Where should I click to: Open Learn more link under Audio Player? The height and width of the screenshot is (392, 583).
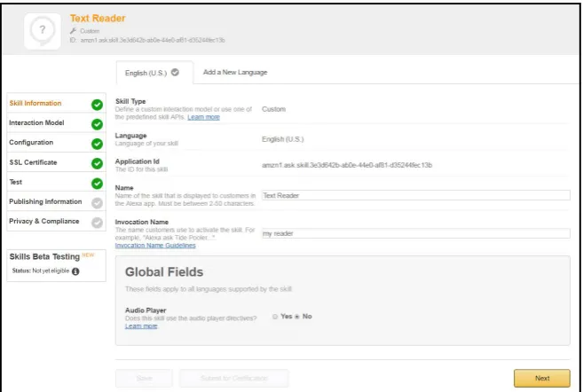coord(141,325)
